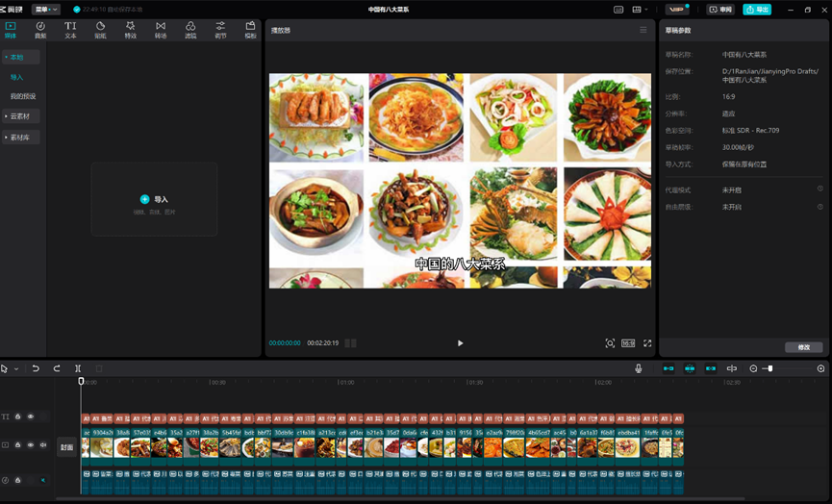Expand the 云素材 cloud materials section
The image size is (832, 504).
pyautogui.click(x=21, y=116)
